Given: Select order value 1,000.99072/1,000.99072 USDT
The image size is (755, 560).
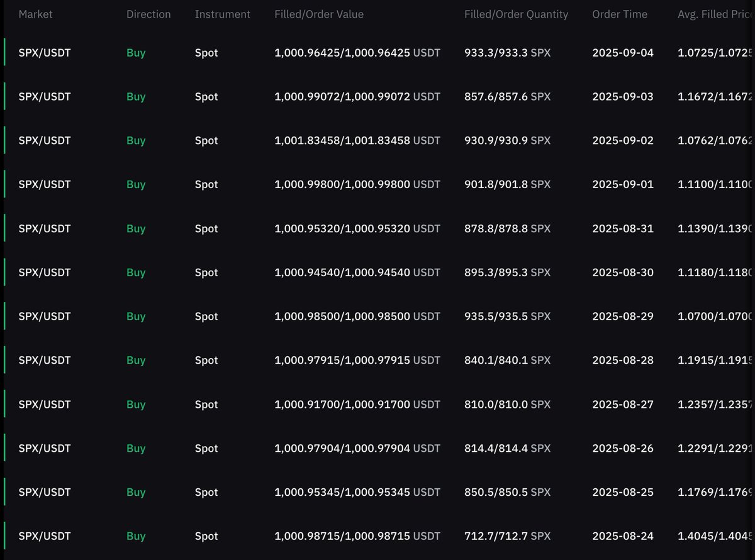Looking at the screenshot, I should coord(357,97).
